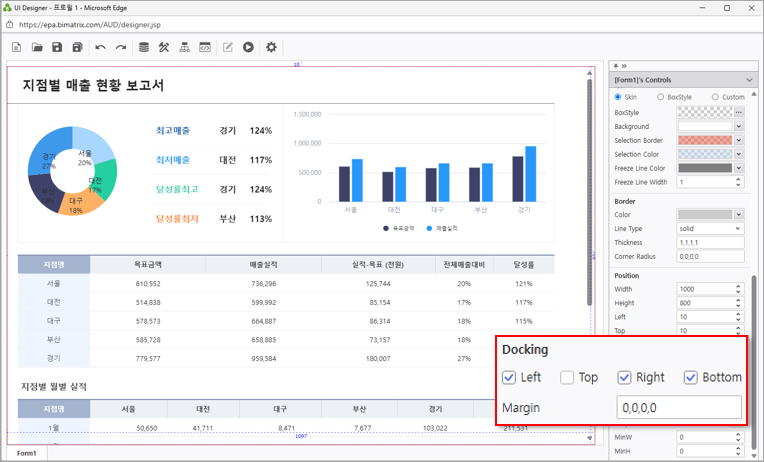Select the BoxStyle radio button
Screen dimensions: 764x462
661,97
